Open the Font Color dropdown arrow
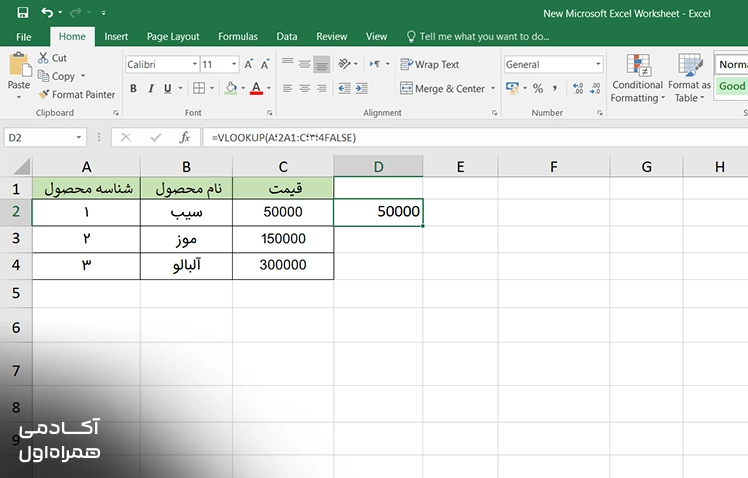Image resolution: width=748 pixels, height=478 pixels. [269, 88]
